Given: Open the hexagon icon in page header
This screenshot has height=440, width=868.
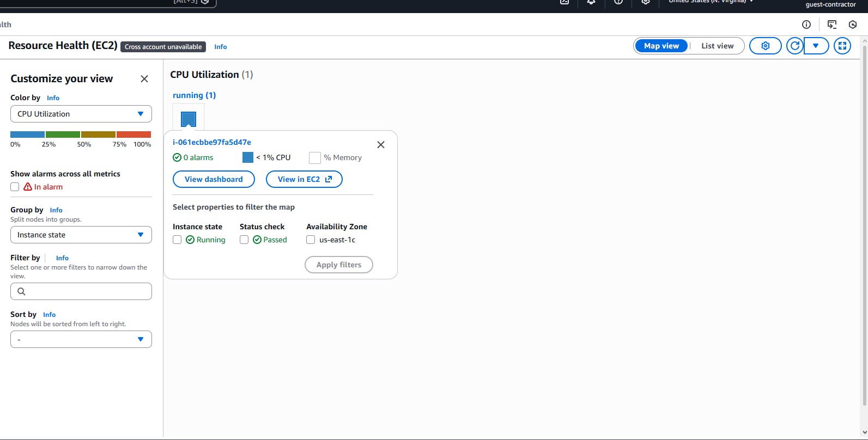Looking at the screenshot, I should 853,25.
